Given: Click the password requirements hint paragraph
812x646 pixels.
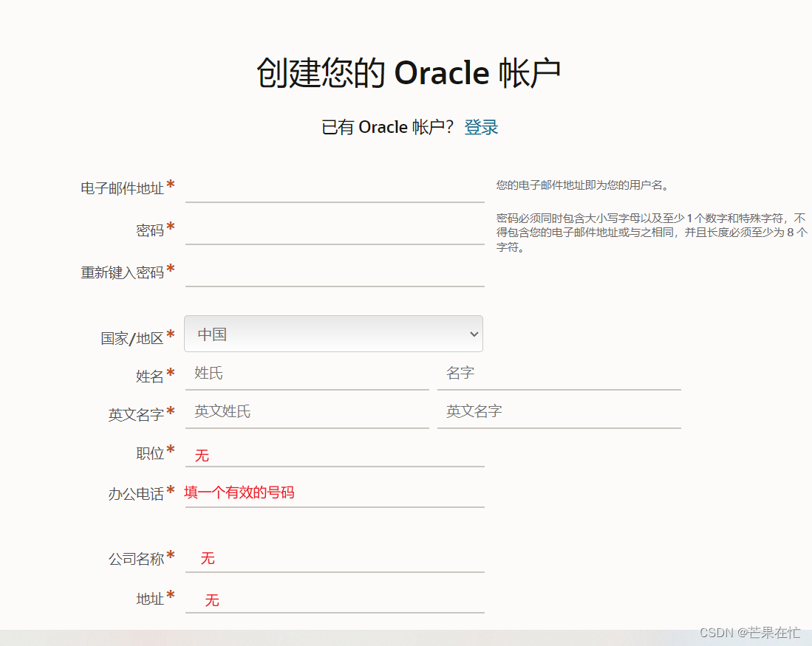Looking at the screenshot, I should [652, 233].
